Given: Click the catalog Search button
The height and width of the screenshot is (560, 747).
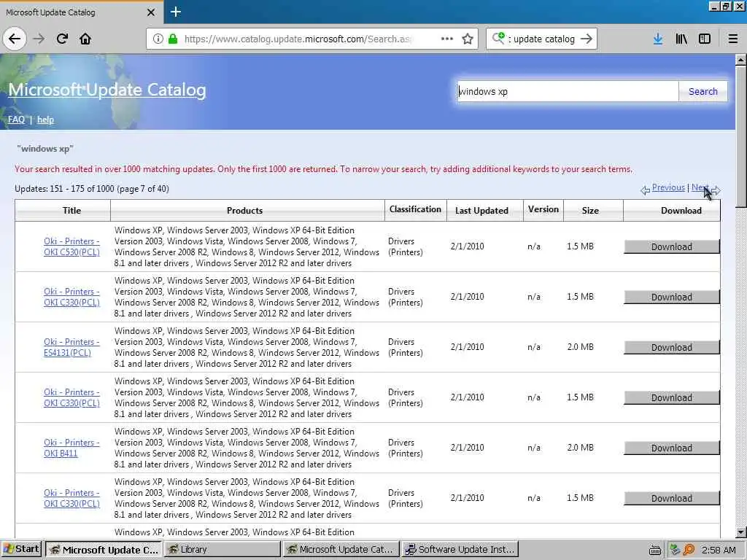Looking at the screenshot, I should 703,91.
